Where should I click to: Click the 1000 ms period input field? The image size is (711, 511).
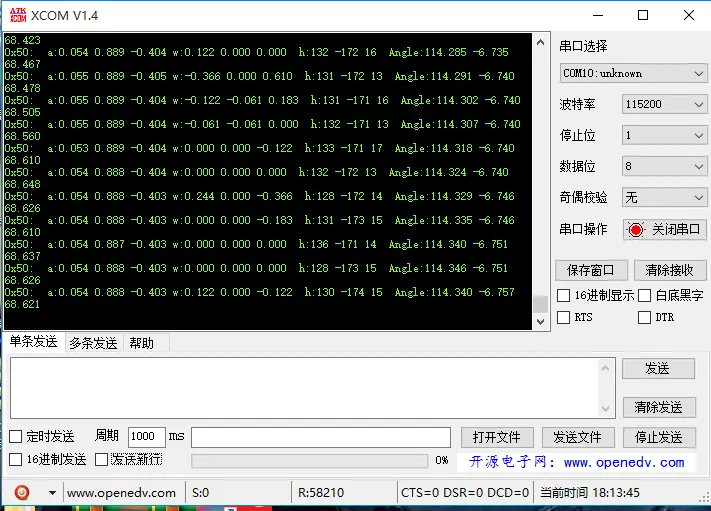pyautogui.click(x=146, y=436)
